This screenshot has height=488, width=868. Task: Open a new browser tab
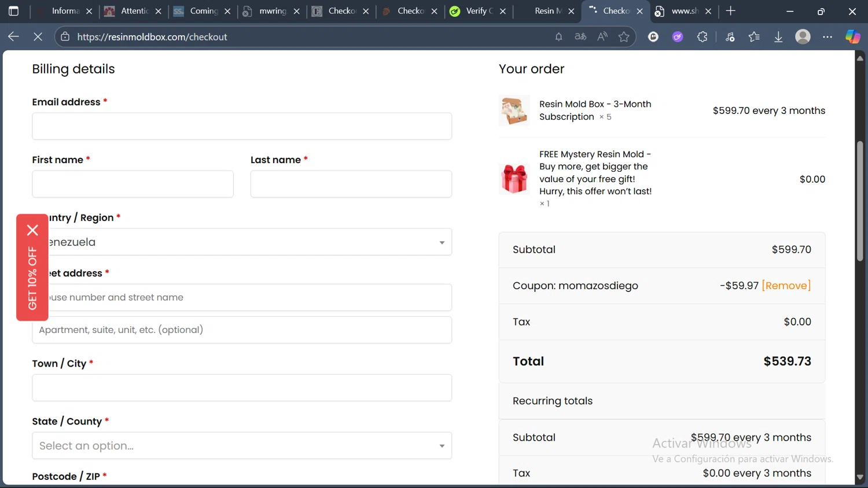point(731,11)
